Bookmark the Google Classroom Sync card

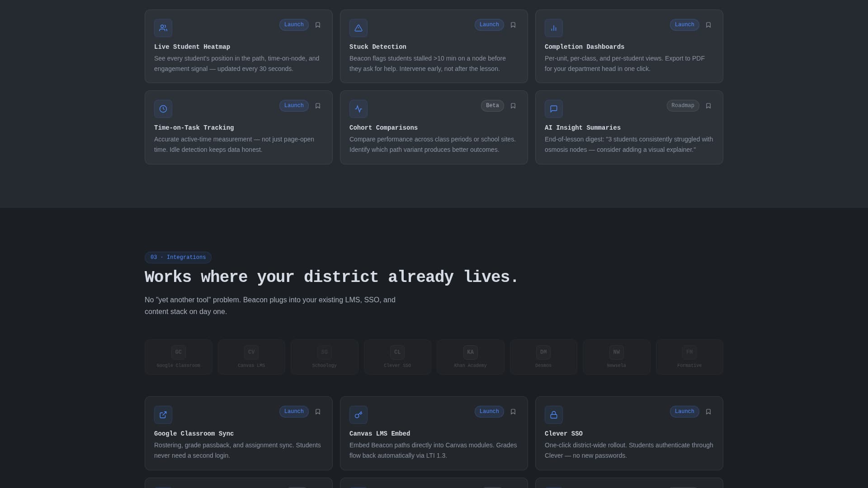318,412
